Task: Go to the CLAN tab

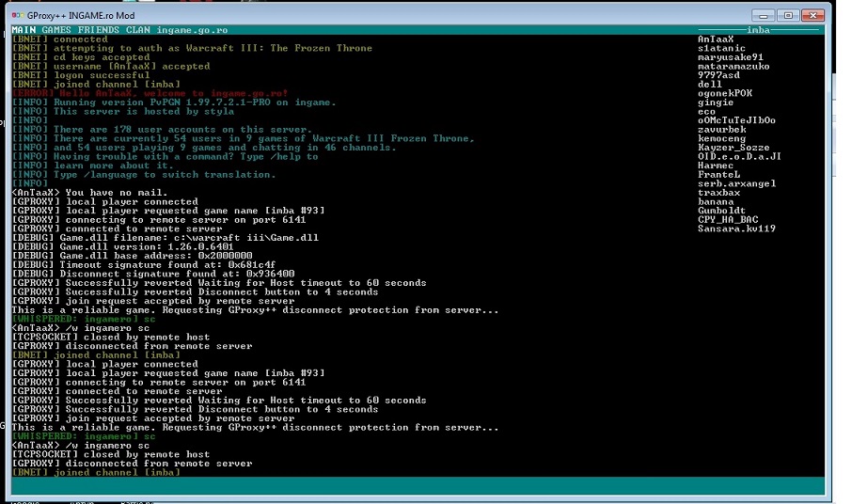Action: coord(138,30)
